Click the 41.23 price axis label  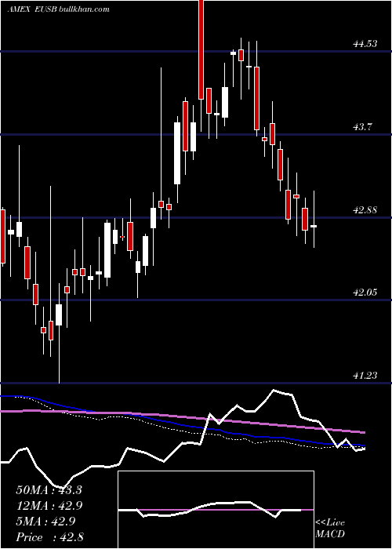tap(365, 376)
